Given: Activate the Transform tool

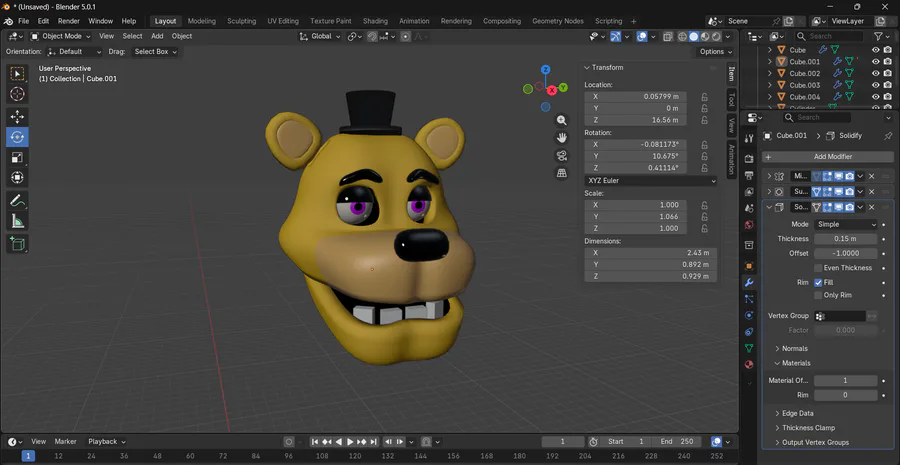Looking at the screenshot, I should click(17, 177).
